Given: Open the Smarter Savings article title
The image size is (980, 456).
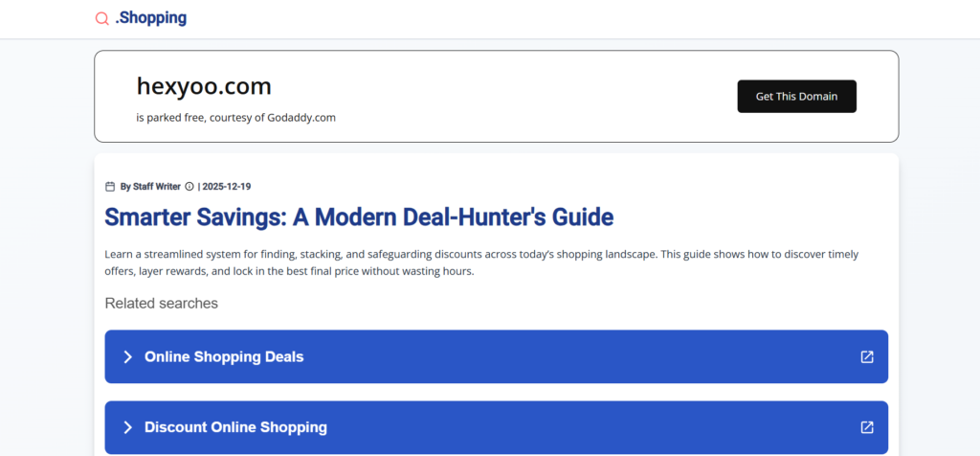Looking at the screenshot, I should pyautogui.click(x=359, y=217).
